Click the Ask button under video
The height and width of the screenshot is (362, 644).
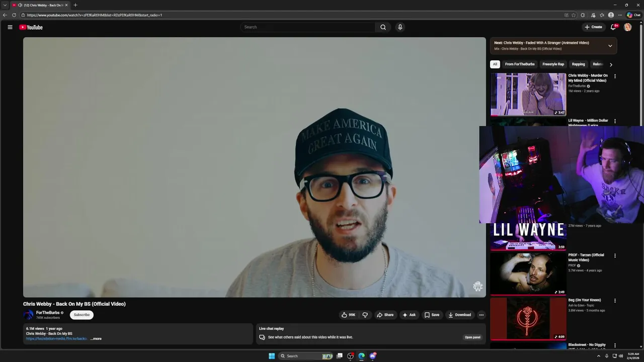(409, 315)
